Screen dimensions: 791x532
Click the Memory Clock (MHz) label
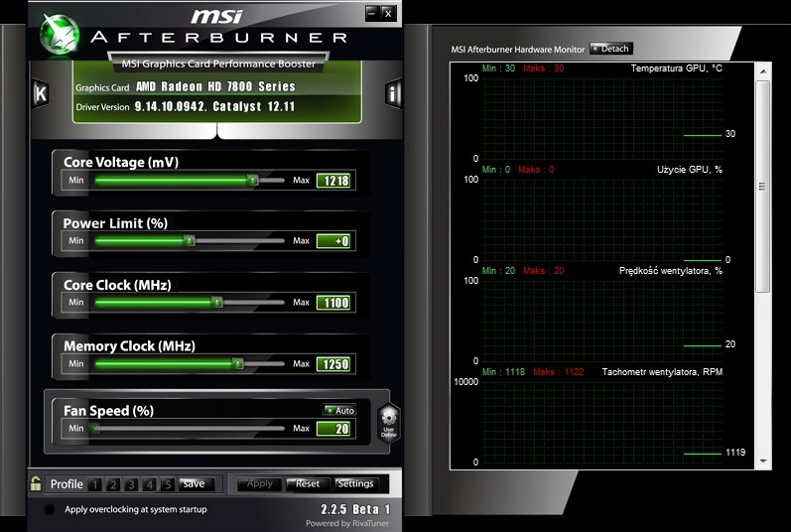[129, 346]
